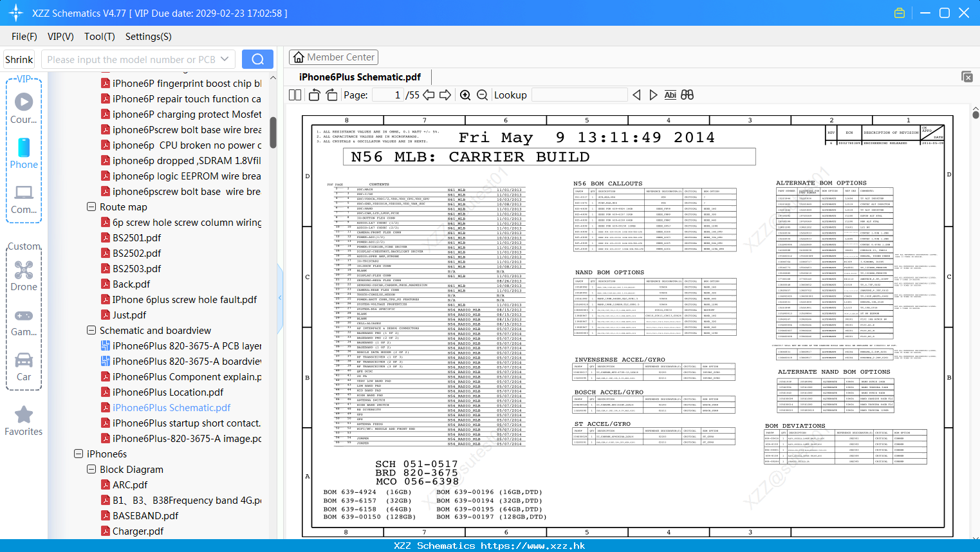The image size is (980, 552).
Task: Open the File menu
Action: 24,37
